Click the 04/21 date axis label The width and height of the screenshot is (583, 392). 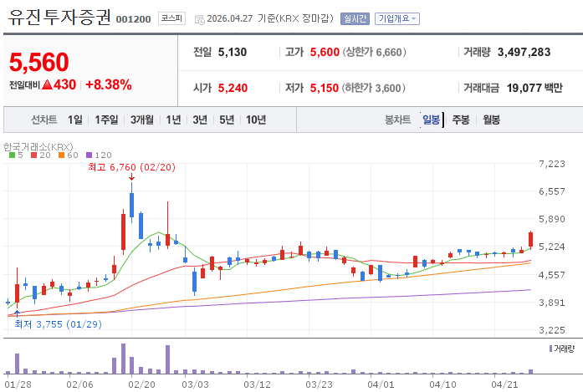(504, 384)
